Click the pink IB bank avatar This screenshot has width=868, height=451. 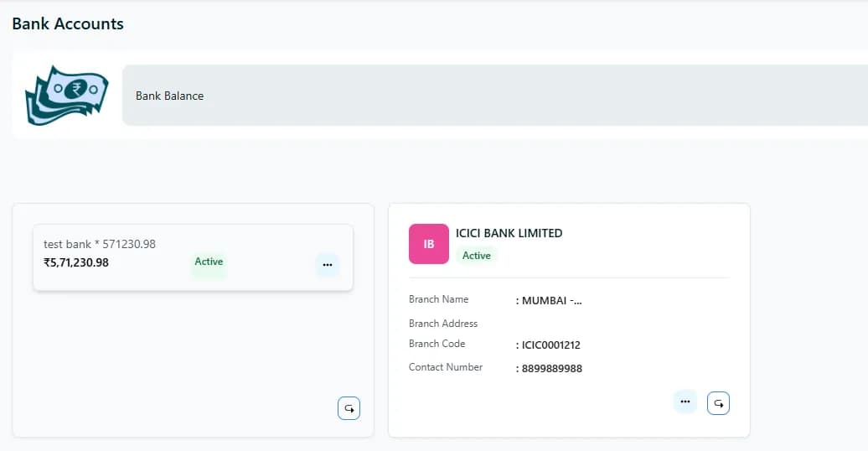[428, 244]
